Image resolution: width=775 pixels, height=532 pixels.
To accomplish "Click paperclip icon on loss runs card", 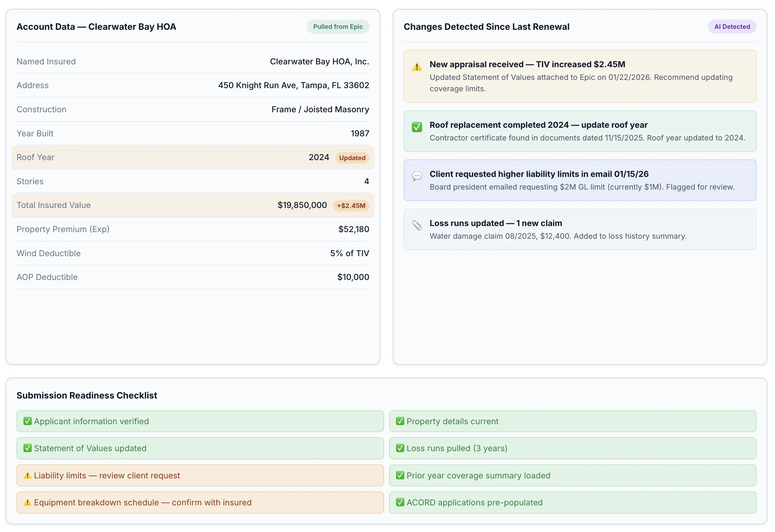I will click(417, 225).
